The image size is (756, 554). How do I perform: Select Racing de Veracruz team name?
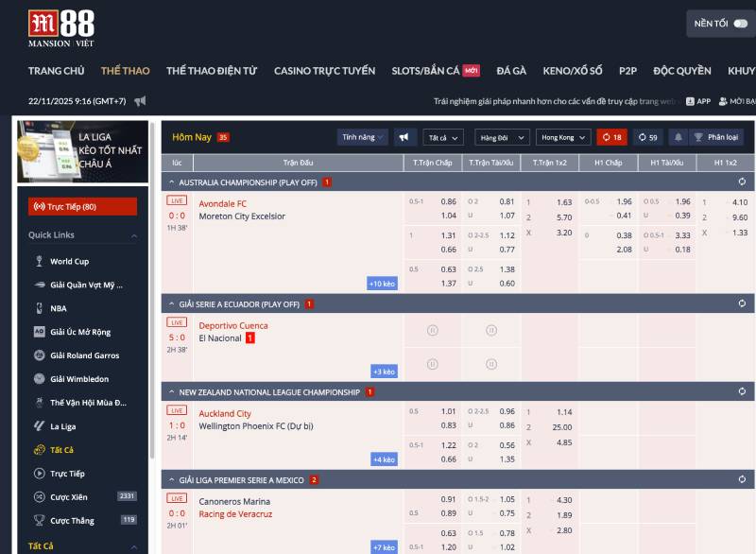[x=235, y=514]
